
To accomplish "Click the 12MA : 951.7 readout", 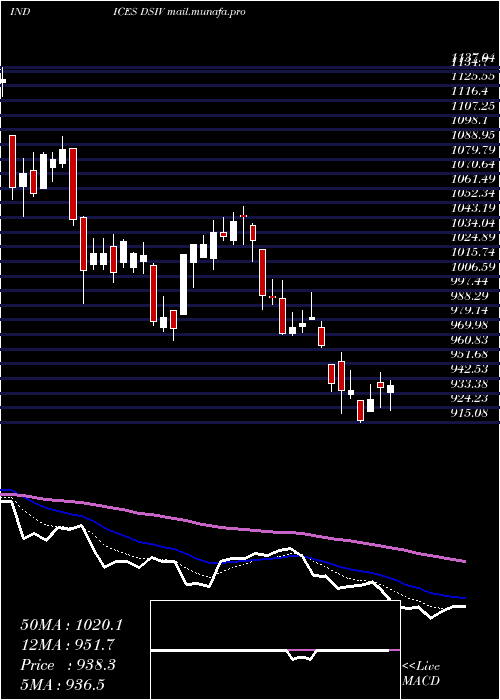I will [68, 645].
